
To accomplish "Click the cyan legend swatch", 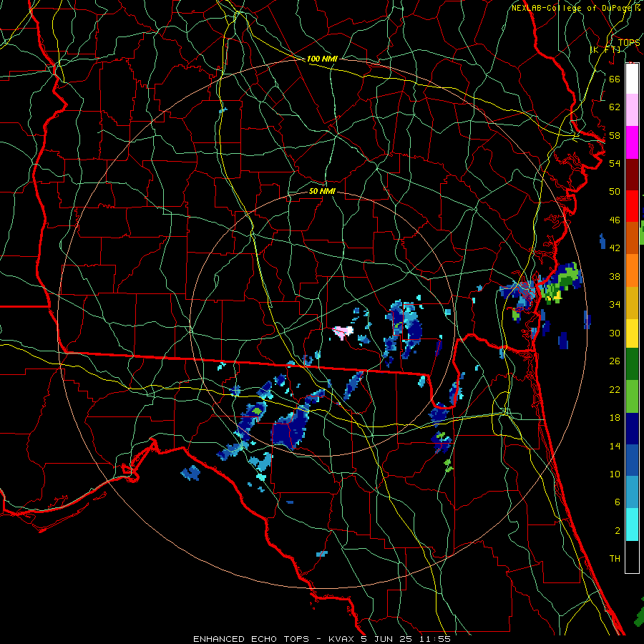I will [632, 525].
